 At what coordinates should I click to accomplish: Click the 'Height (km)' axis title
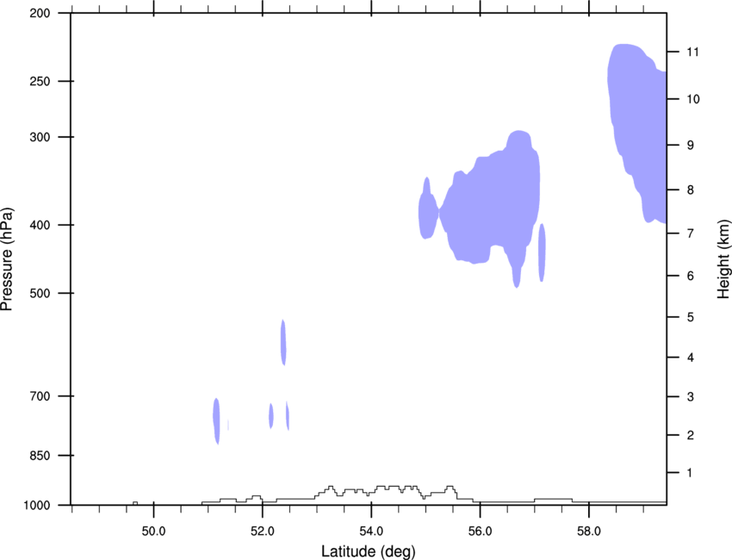723,258
